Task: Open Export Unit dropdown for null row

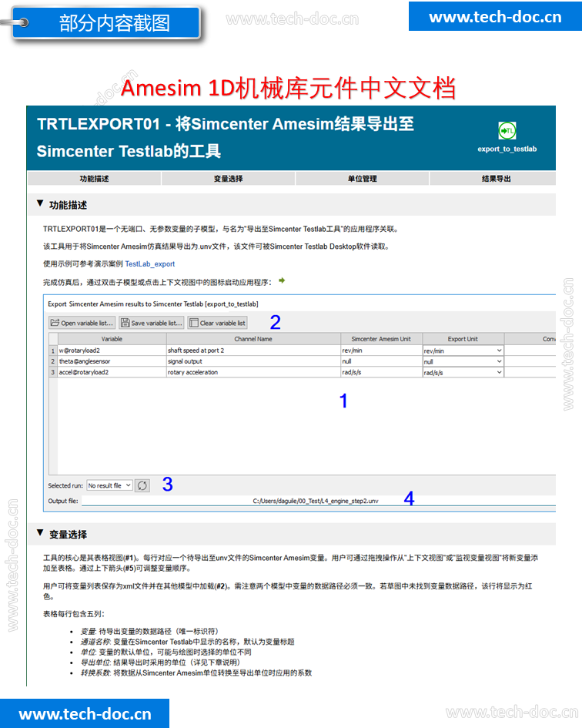Action: click(463, 361)
